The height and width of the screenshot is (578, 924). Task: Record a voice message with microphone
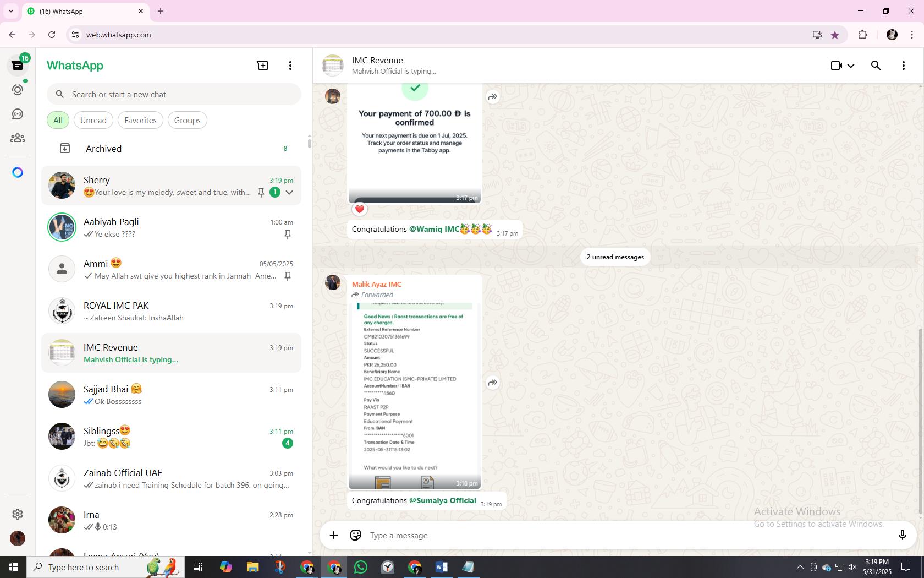902,535
